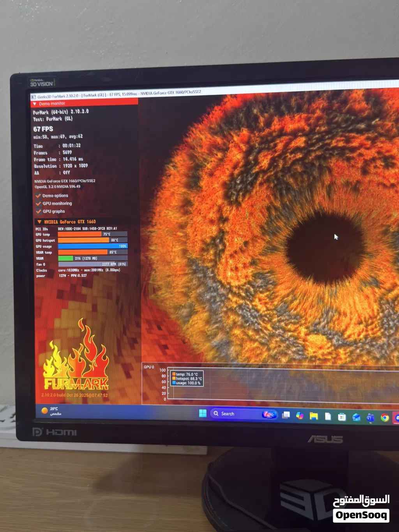Click the Search highlight image in taskbar search box
This screenshot has width=399, height=532.
pyautogui.click(x=269, y=415)
